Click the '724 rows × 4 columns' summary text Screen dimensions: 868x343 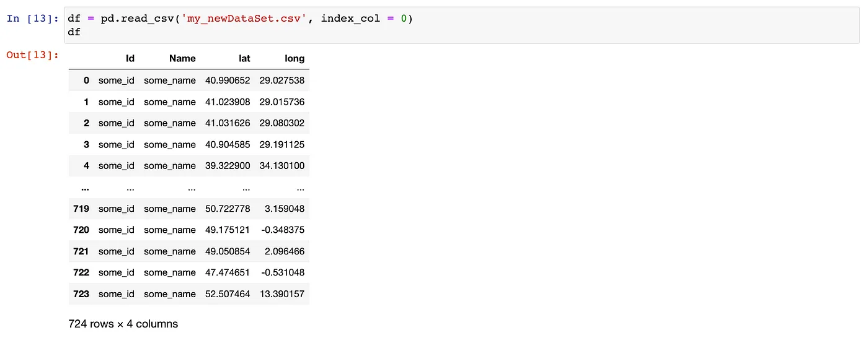click(x=123, y=324)
